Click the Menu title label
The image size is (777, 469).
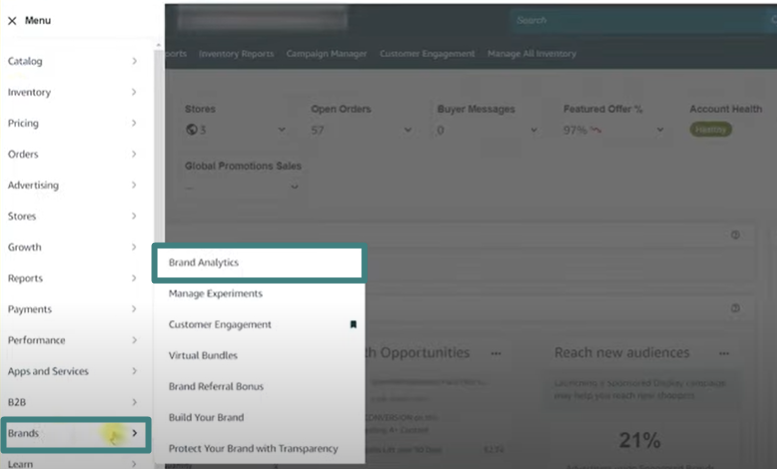(x=38, y=20)
